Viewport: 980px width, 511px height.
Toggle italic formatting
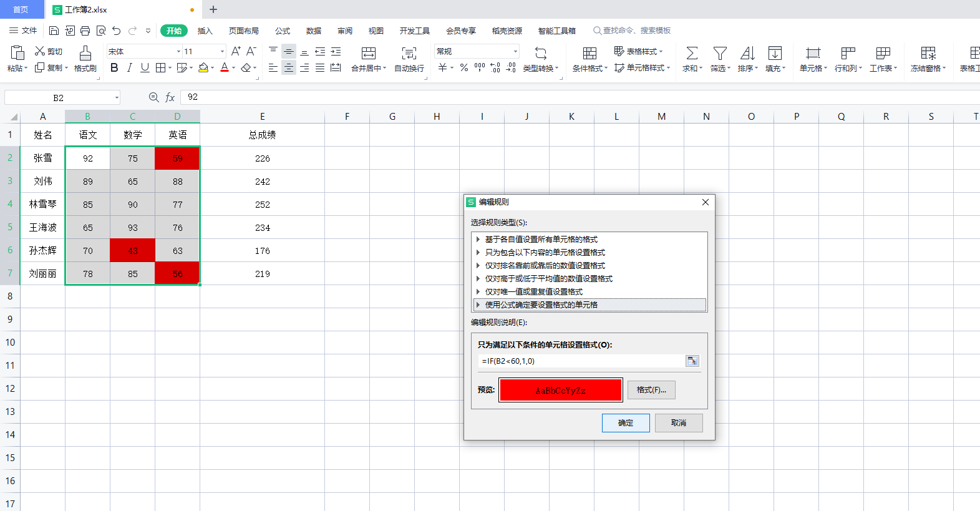(x=130, y=68)
